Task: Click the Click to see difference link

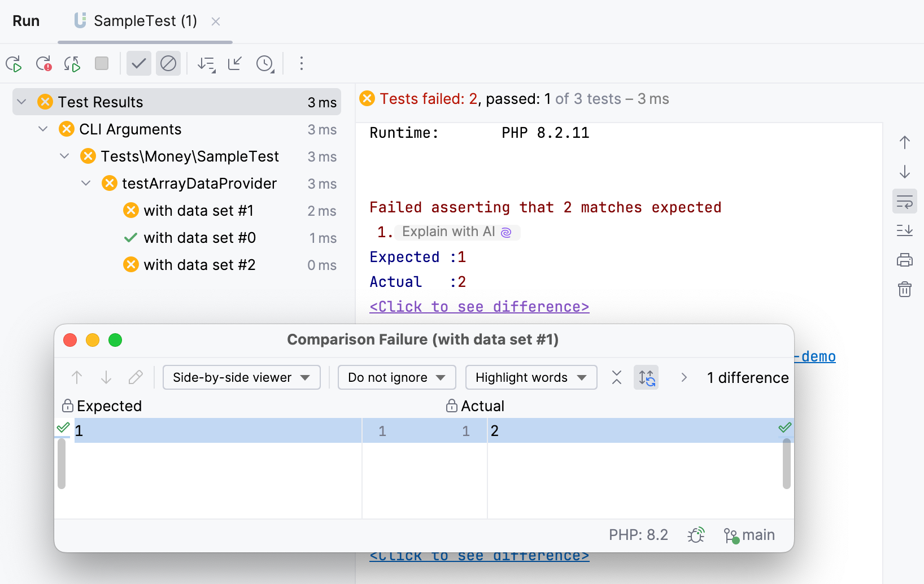Action: coord(479,307)
